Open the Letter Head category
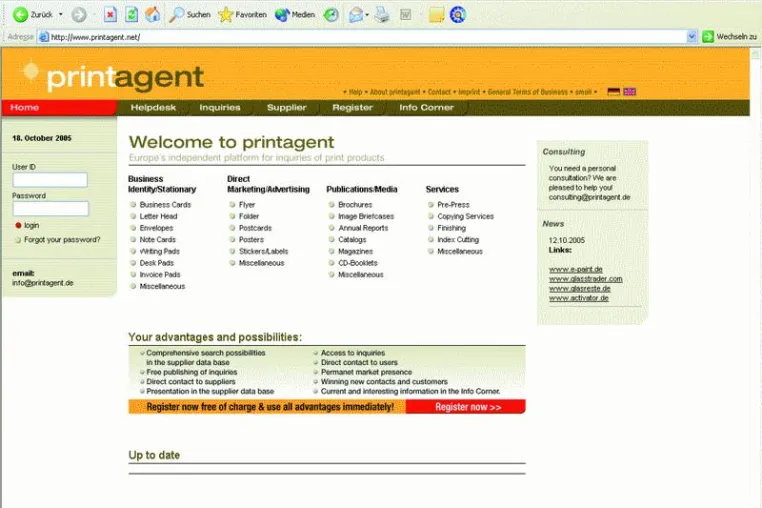Viewport: 762px width, 508px height. [x=158, y=216]
